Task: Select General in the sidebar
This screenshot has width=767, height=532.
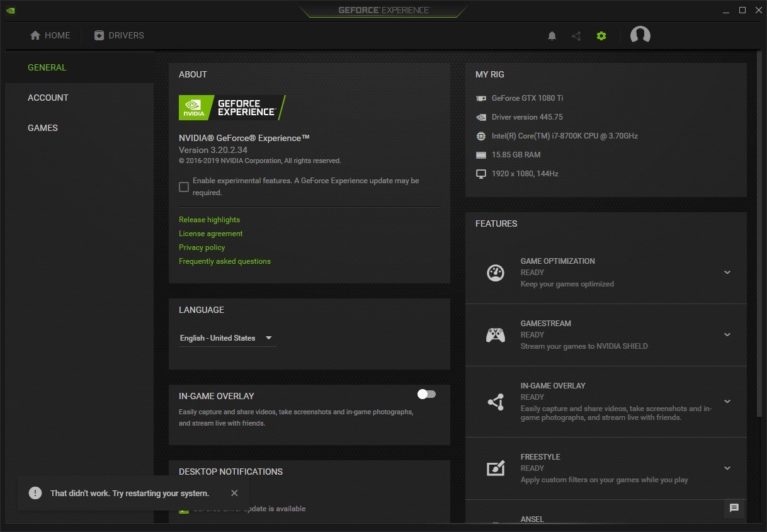Action: click(x=79, y=67)
